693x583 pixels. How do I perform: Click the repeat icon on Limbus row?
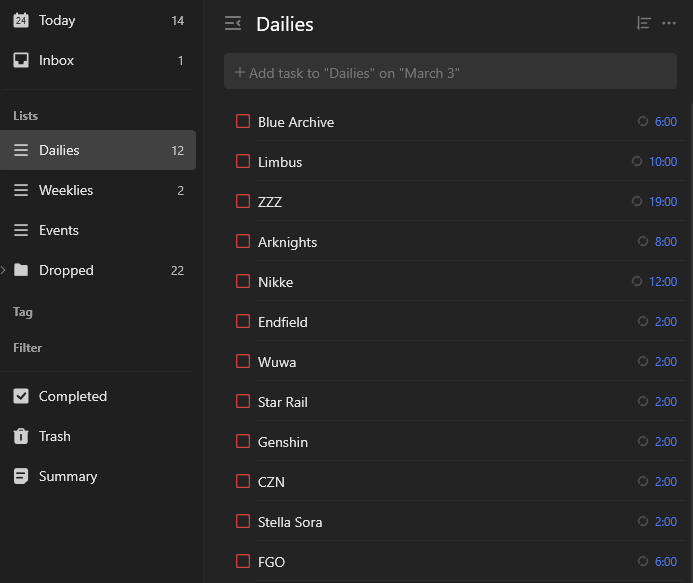tap(637, 161)
